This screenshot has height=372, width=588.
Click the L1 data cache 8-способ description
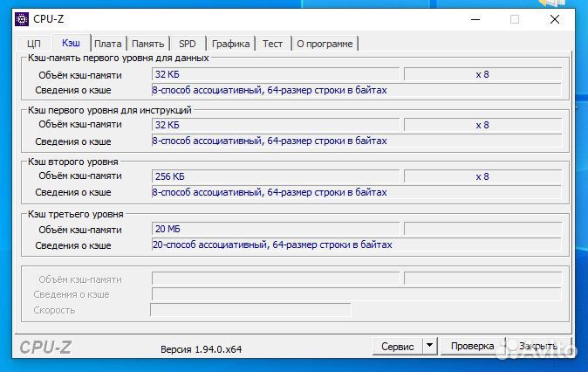[356, 90]
